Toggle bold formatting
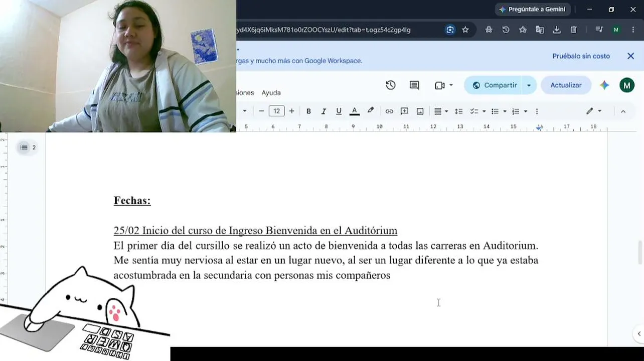This screenshot has height=361, width=644. (x=308, y=111)
